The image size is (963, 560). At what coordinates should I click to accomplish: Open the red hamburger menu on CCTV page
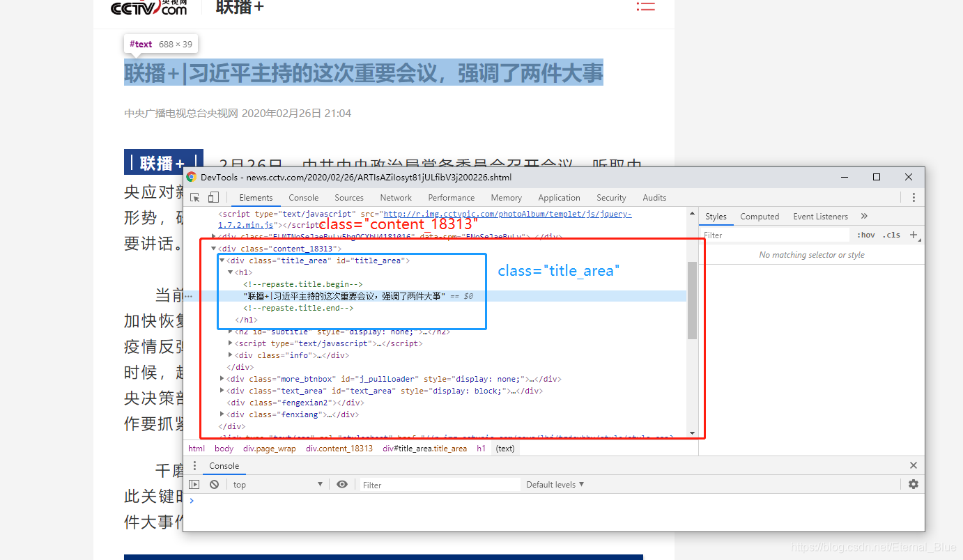click(x=645, y=7)
